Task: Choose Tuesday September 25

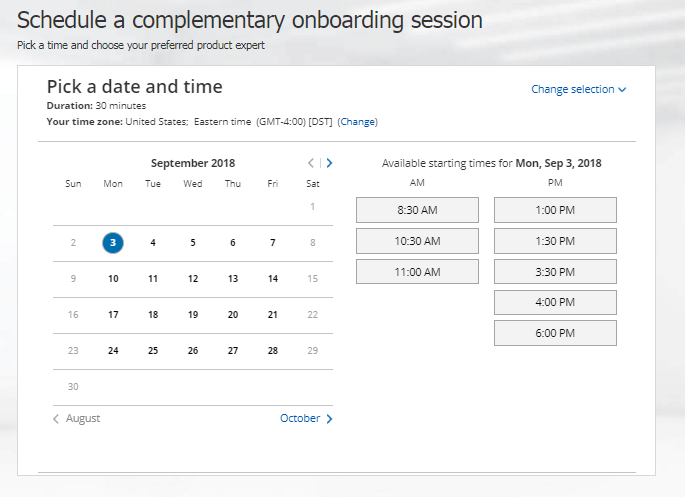Action: (153, 351)
